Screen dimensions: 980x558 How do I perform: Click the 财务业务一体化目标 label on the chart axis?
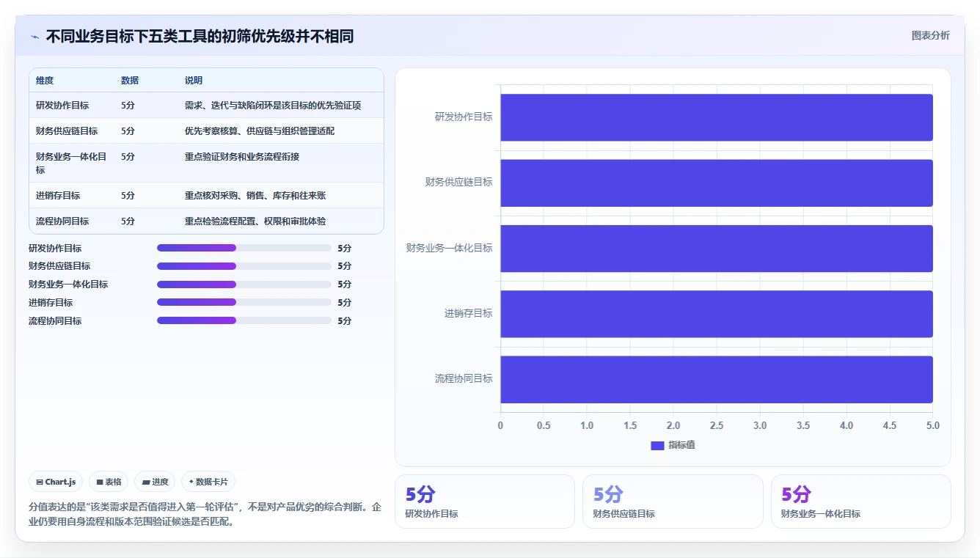pyautogui.click(x=450, y=248)
